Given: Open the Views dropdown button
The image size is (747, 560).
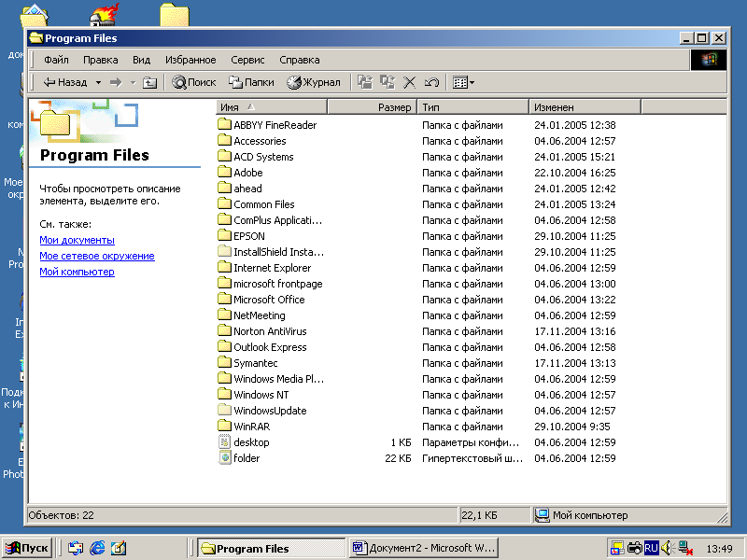Looking at the screenshot, I should click(463, 82).
